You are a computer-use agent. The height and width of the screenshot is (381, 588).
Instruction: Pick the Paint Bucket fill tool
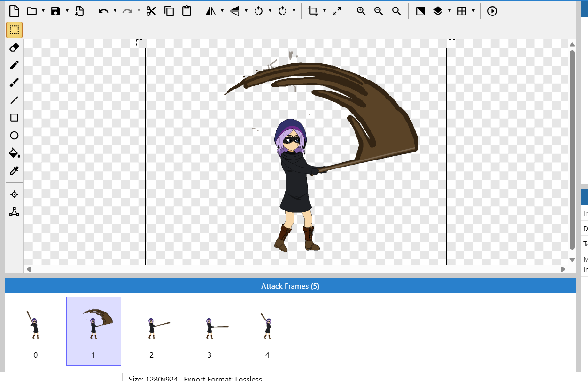pyautogui.click(x=14, y=153)
